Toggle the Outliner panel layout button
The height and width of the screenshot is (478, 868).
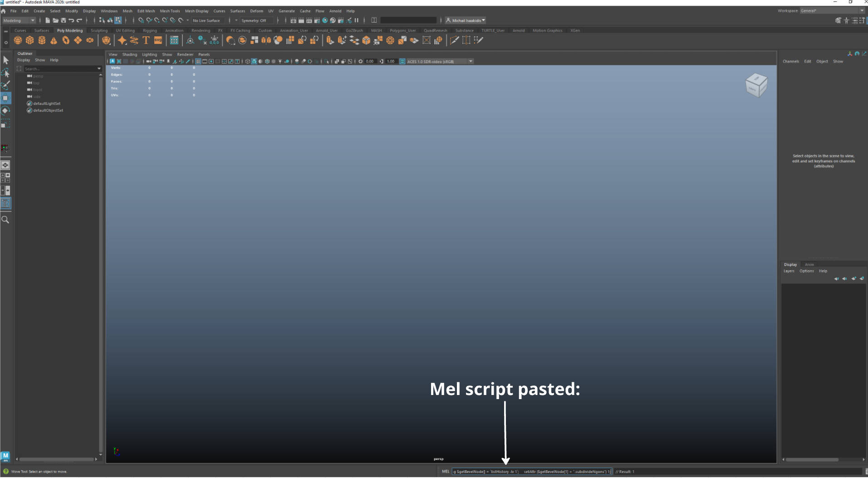[5, 203]
